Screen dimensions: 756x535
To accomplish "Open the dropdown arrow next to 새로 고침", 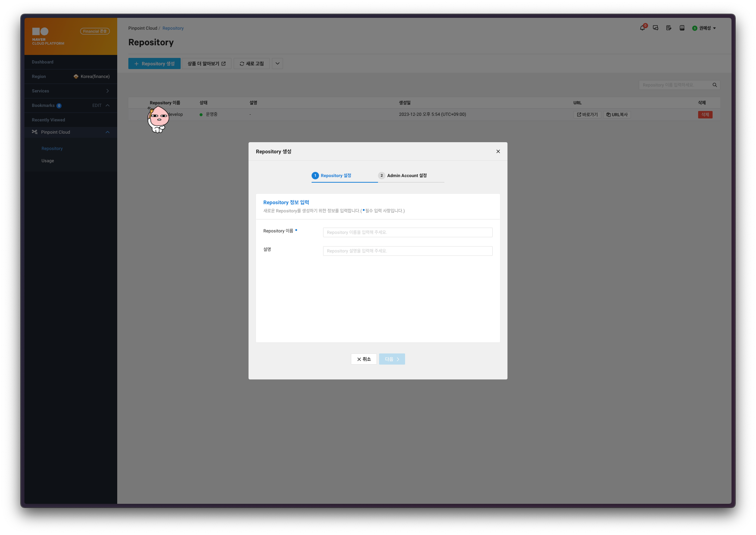I will click(x=277, y=63).
